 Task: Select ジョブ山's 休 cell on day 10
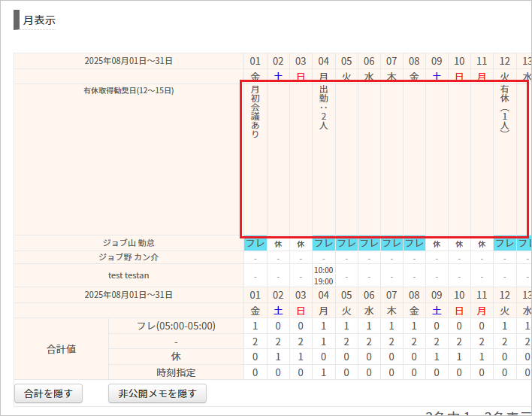pos(459,244)
